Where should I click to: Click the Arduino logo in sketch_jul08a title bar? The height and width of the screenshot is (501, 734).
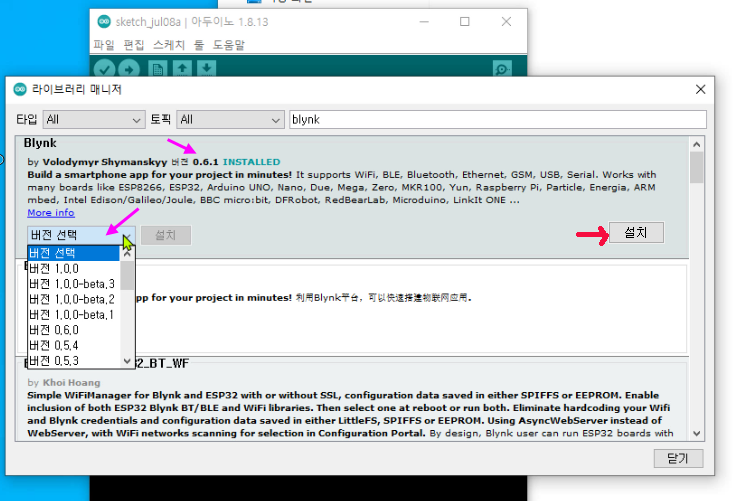104,22
